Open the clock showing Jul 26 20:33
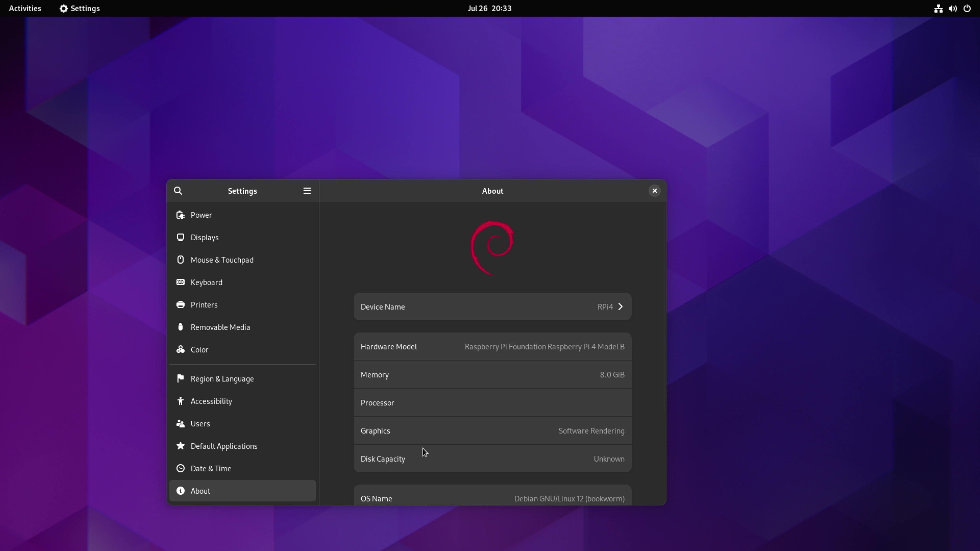Viewport: 980px width, 551px height. click(490, 8)
